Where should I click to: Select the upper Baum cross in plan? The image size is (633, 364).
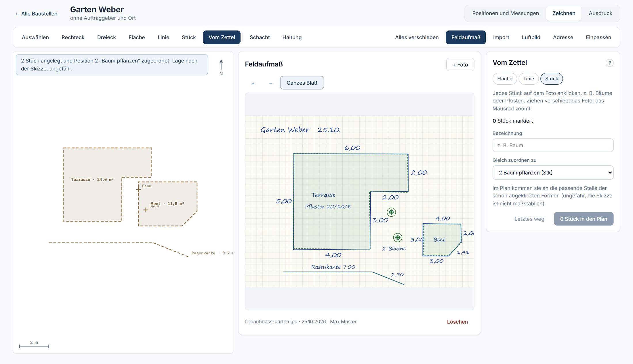pyautogui.click(x=138, y=189)
